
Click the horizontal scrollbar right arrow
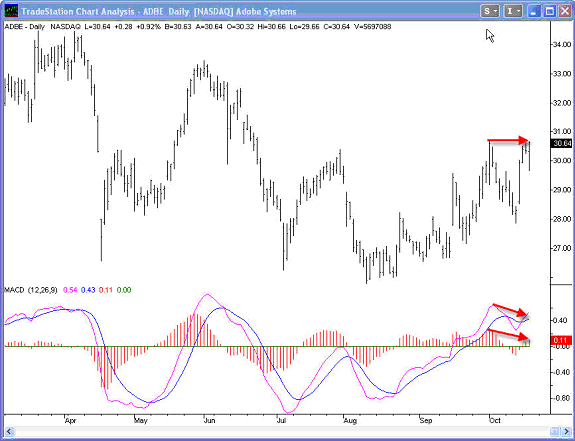[566, 431]
